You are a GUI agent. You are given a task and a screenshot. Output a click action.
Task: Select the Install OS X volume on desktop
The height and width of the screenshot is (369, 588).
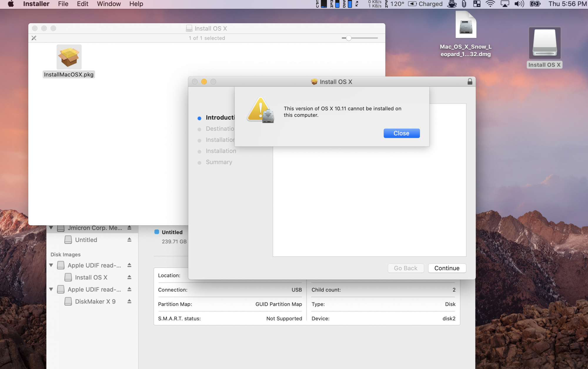coord(544,43)
